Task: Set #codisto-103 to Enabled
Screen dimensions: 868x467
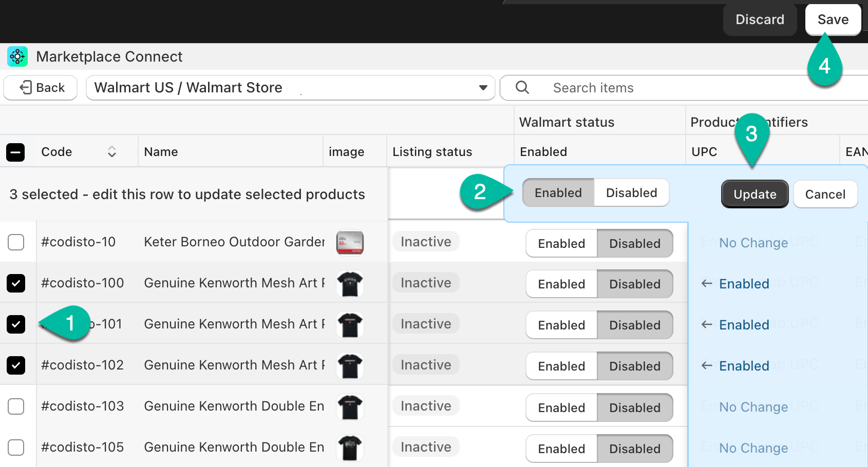Action: coord(561,407)
